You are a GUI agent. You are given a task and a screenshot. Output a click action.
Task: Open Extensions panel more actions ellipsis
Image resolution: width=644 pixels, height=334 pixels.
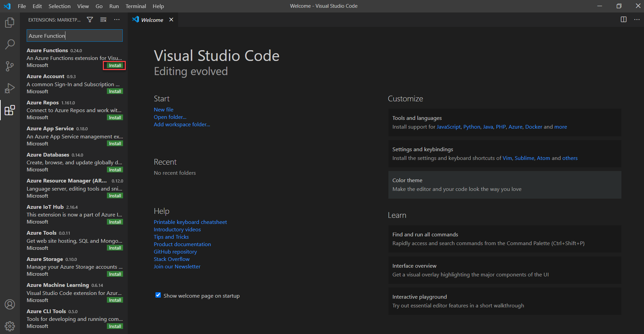(117, 20)
